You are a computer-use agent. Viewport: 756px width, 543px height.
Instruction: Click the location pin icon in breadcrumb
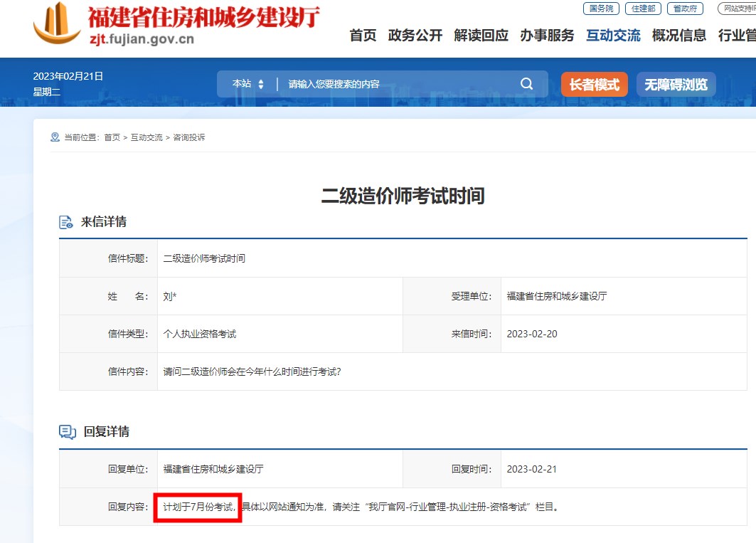55,137
